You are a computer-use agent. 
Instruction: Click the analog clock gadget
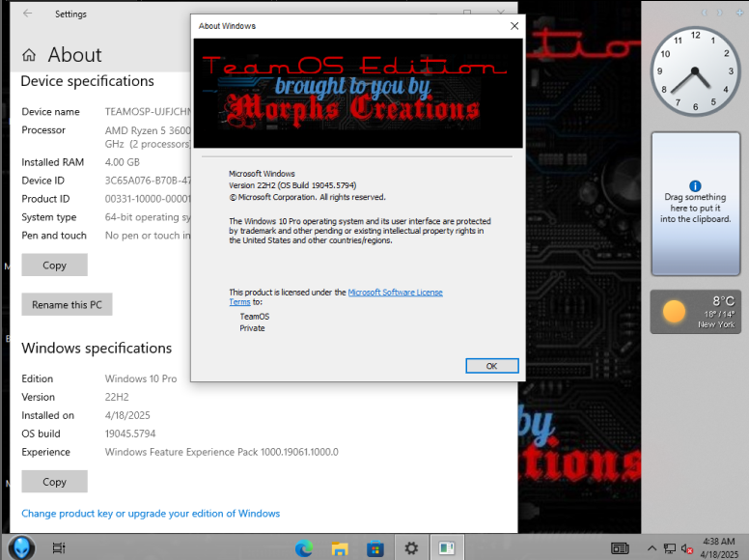pyautogui.click(x=695, y=71)
